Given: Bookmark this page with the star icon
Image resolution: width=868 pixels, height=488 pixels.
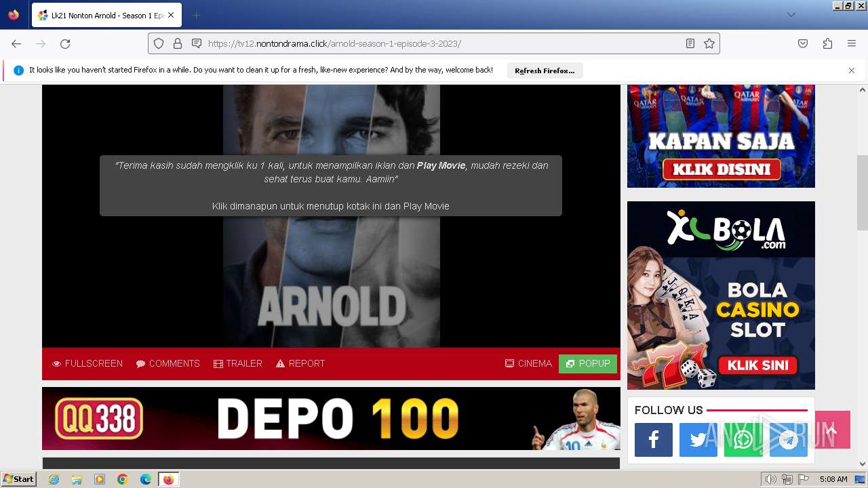Looking at the screenshot, I should 709,43.
